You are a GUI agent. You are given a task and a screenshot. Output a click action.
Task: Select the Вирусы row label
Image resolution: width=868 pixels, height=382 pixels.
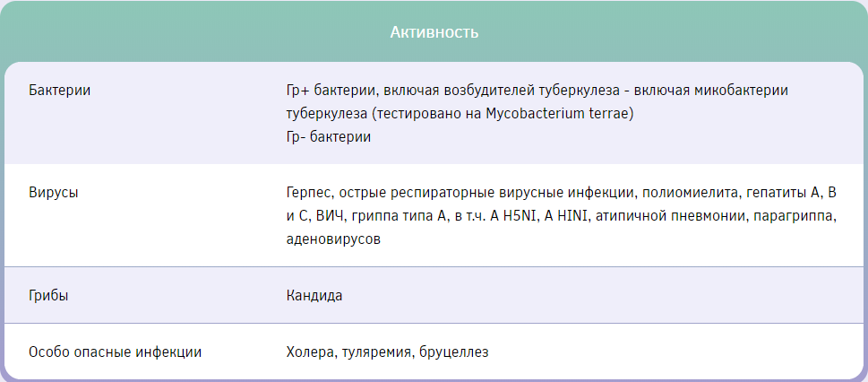coord(54,192)
